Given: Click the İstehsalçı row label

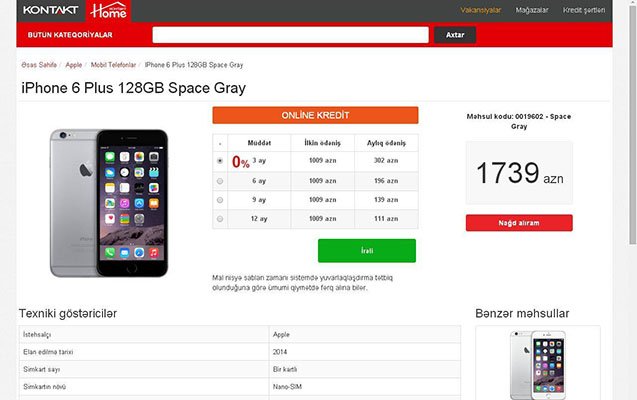Looking at the screenshot, I should point(37,335).
